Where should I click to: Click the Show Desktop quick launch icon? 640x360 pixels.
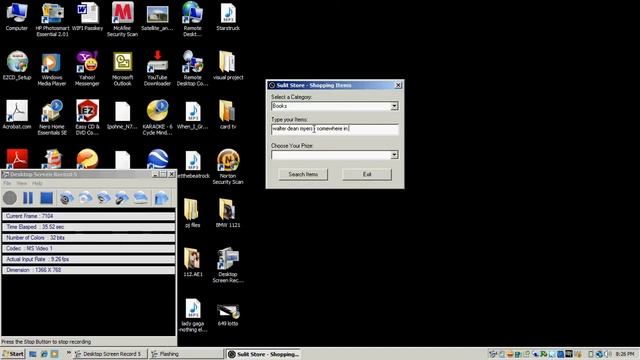click(33, 354)
